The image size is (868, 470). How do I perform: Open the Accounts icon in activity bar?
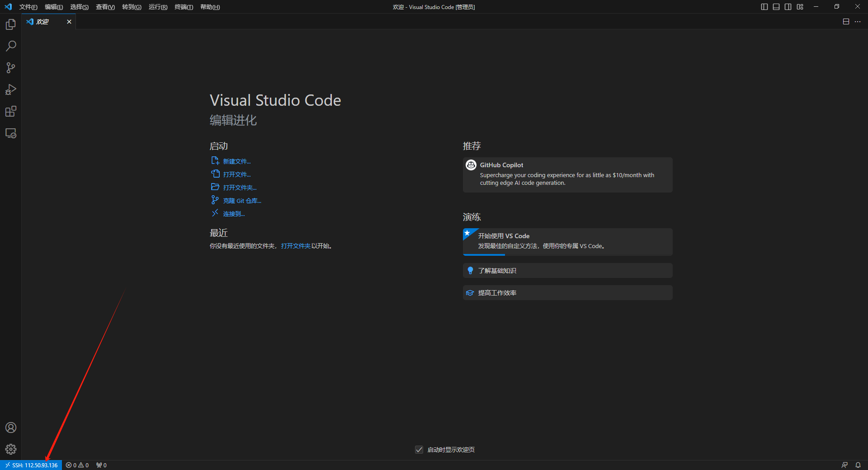pyautogui.click(x=10, y=428)
